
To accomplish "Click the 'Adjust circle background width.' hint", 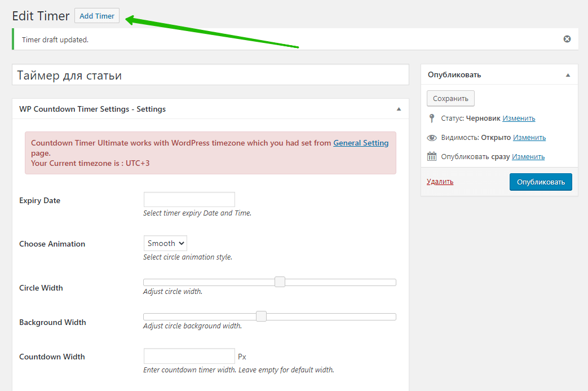I will tap(192, 326).
